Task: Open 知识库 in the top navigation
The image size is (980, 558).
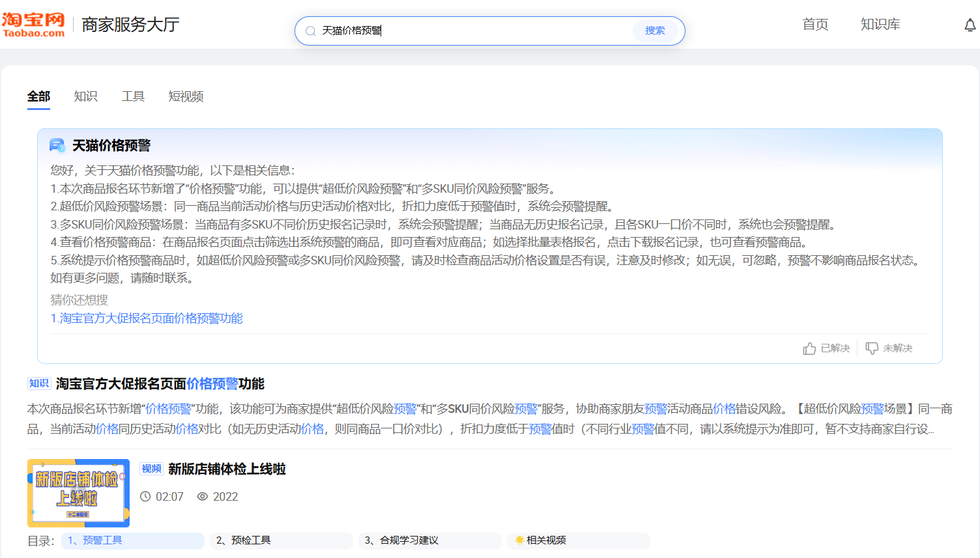Action: click(x=880, y=25)
